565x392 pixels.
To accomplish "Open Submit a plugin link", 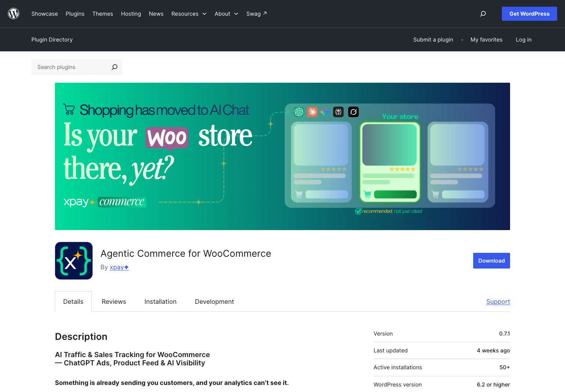I will 433,40.
